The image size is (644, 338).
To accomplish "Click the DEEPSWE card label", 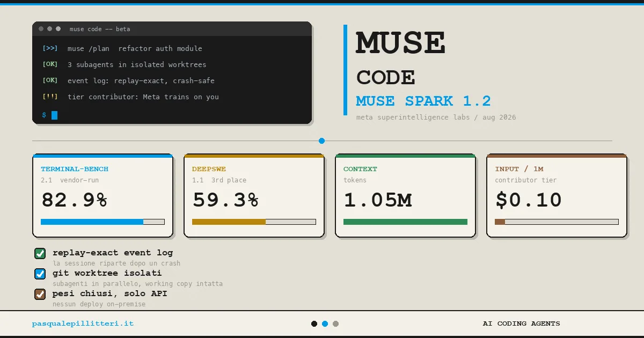I will [209, 169].
